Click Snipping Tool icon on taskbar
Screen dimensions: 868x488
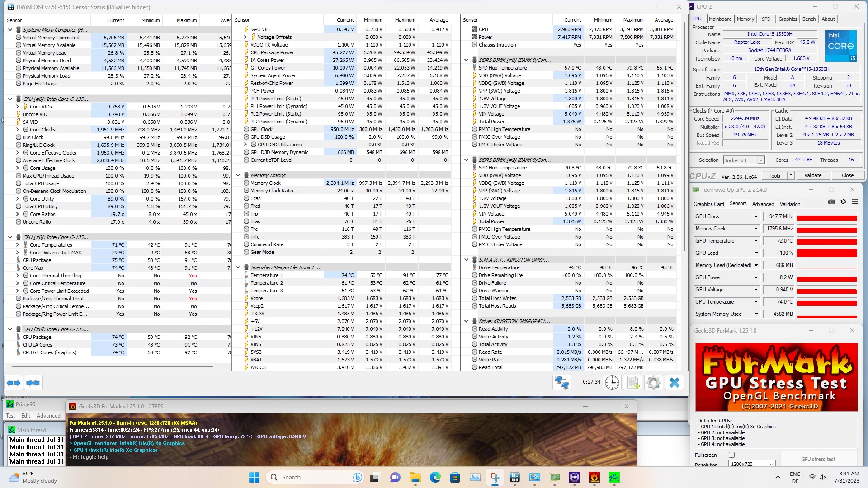[x=495, y=477]
